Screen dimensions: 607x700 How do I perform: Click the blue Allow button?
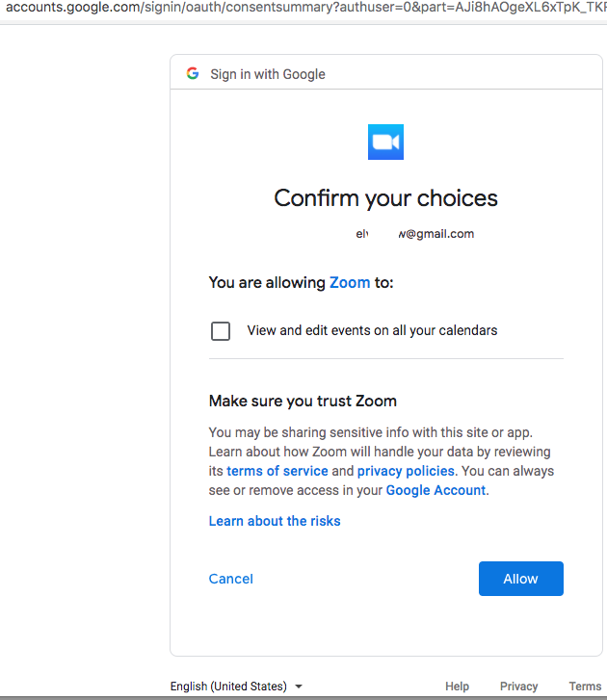pos(520,579)
